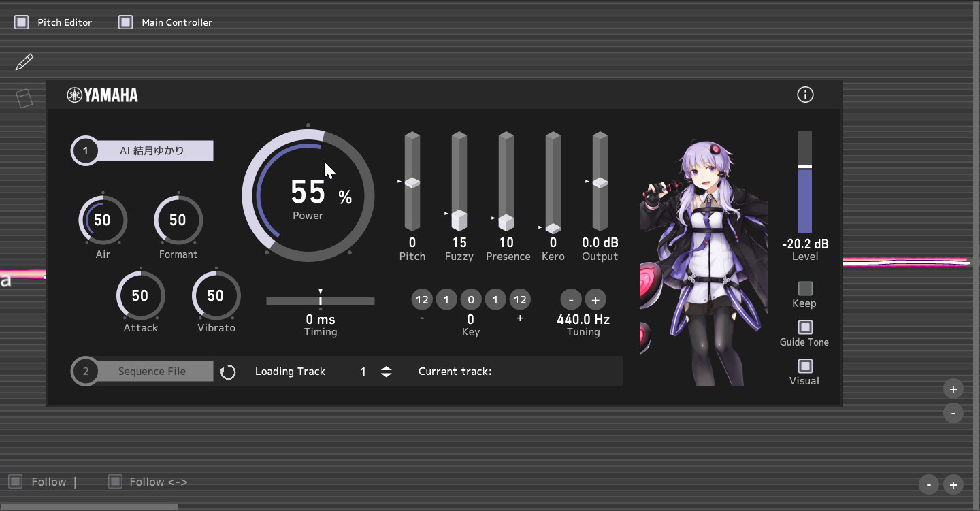Click the Level meter bar
Screen dimensions: 980x511
coord(805,182)
